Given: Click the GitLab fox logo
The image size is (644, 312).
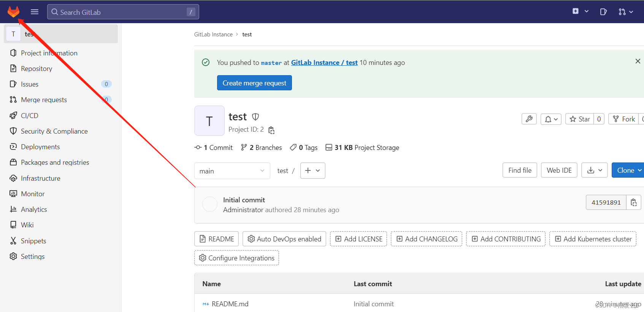Looking at the screenshot, I should [13, 12].
